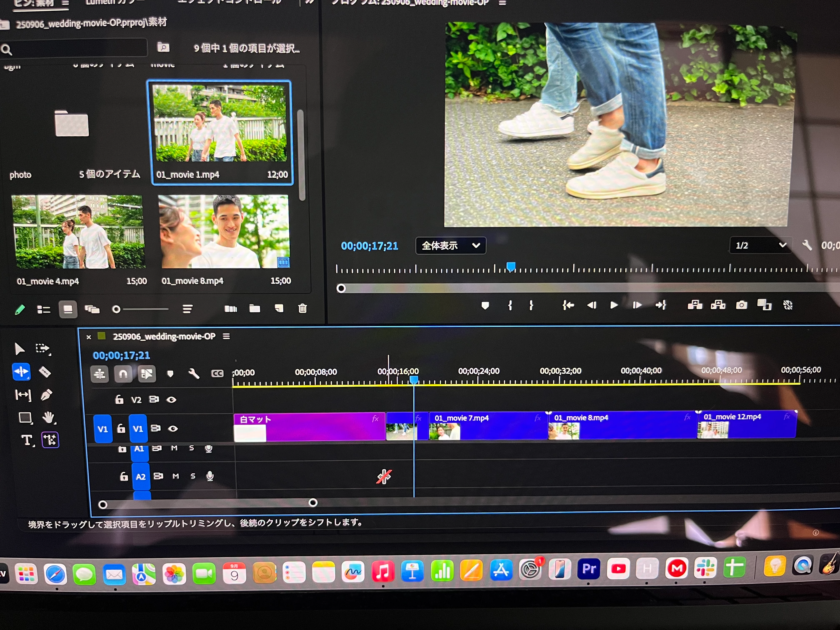Select the Hand tool
The width and height of the screenshot is (840, 630).
point(48,418)
